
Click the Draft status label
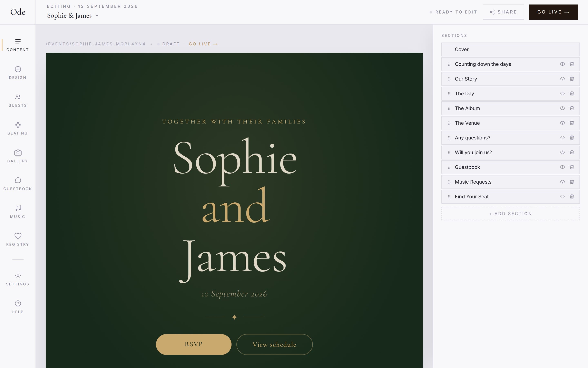171,44
